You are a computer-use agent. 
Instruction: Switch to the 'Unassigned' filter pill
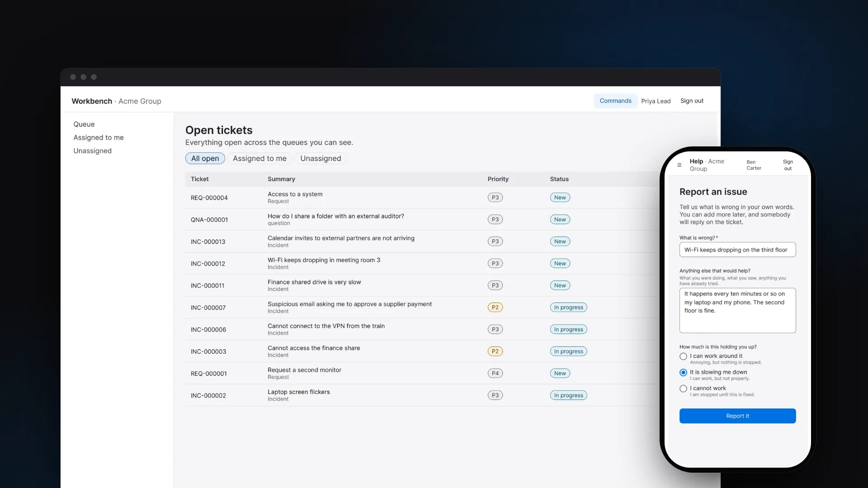[x=321, y=159]
